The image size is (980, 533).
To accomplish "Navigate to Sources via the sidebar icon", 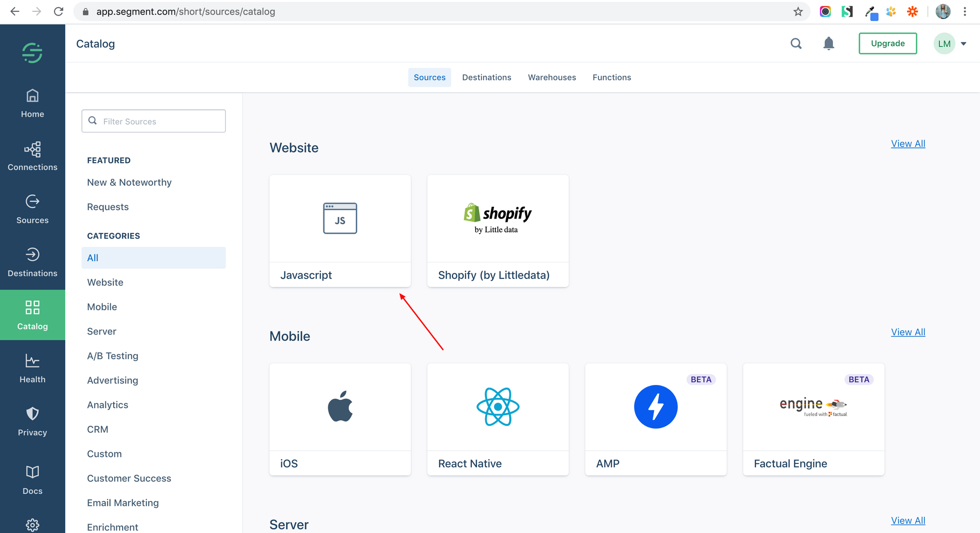I will pos(32,209).
